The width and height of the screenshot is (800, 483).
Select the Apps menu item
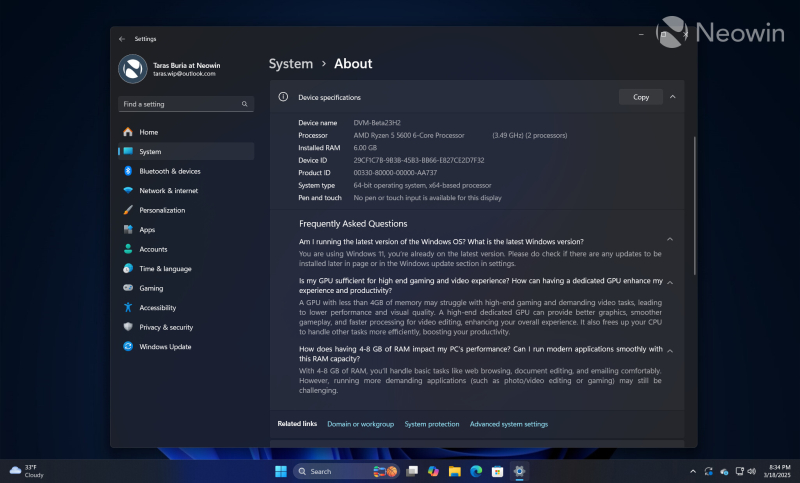coord(147,230)
